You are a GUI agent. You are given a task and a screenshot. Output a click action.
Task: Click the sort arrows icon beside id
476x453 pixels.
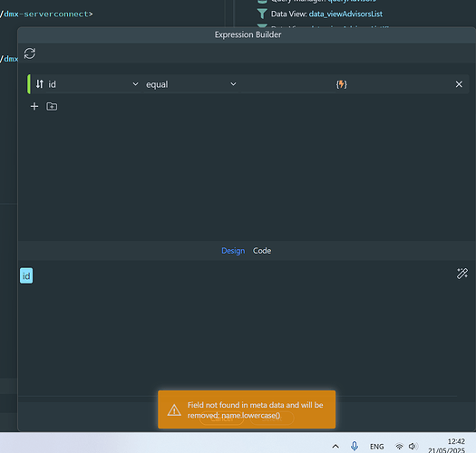[x=40, y=84]
